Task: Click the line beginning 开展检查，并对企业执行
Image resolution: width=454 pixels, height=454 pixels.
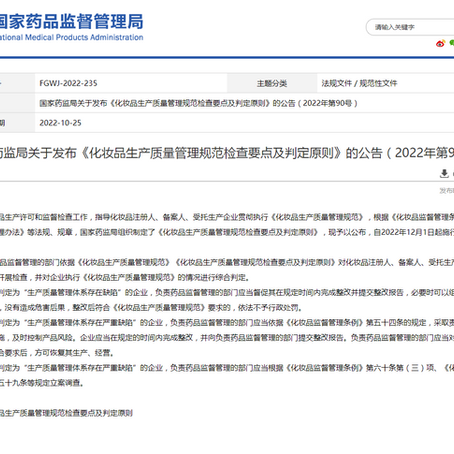Action: pos(125,277)
